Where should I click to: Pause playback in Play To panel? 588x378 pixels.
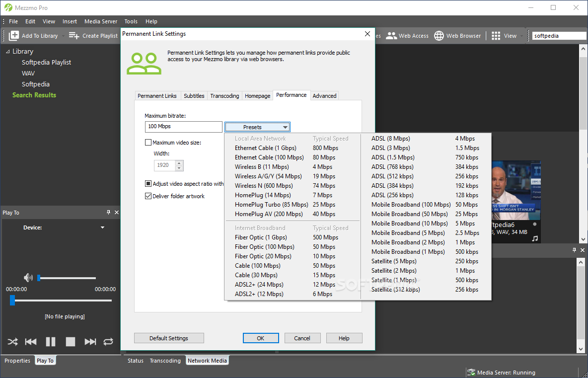tap(51, 342)
